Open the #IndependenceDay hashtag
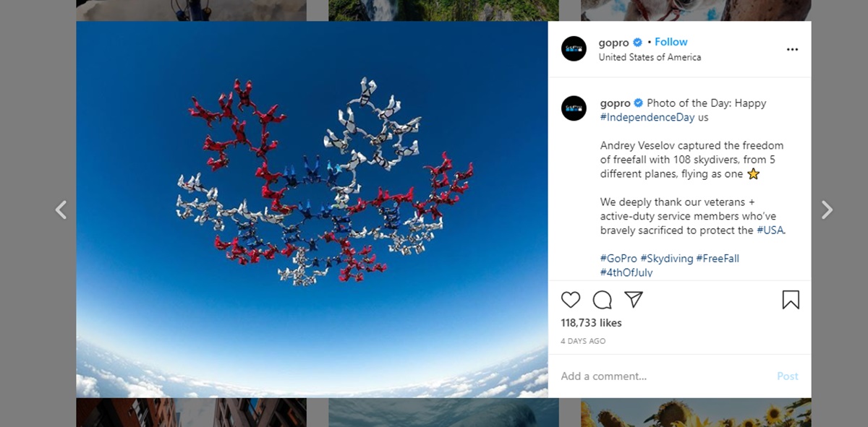 [647, 117]
